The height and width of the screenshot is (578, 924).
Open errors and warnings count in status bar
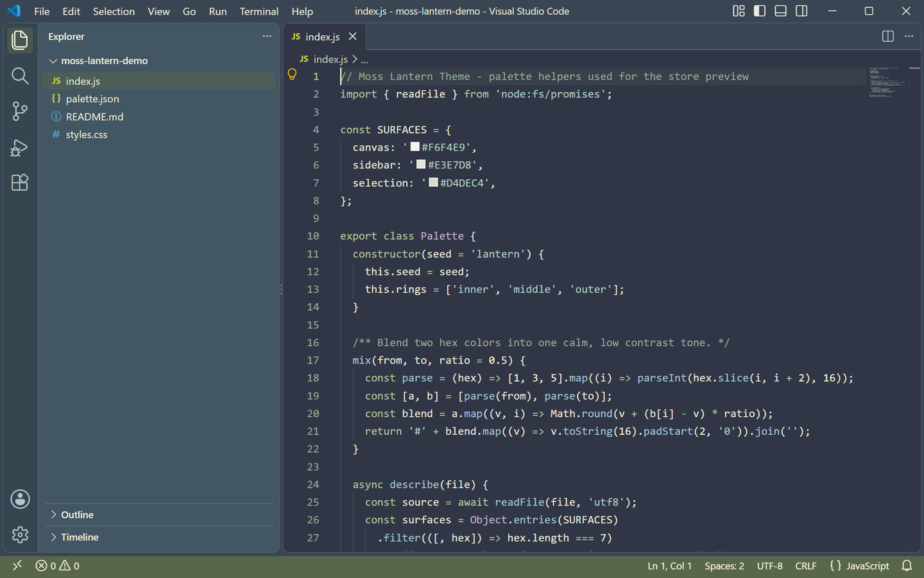(x=58, y=566)
